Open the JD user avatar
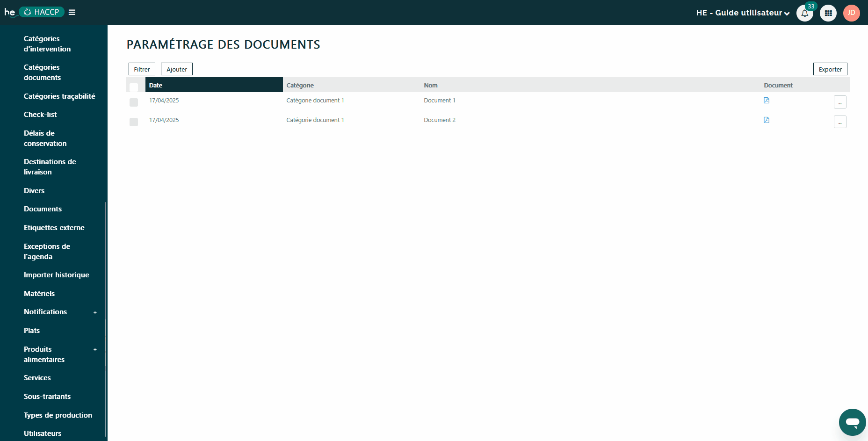The width and height of the screenshot is (868, 441). pyautogui.click(x=852, y=13)
